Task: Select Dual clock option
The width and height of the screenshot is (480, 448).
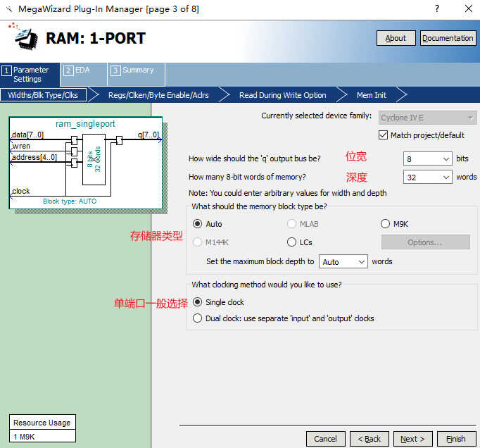Action: coord(198,318)
